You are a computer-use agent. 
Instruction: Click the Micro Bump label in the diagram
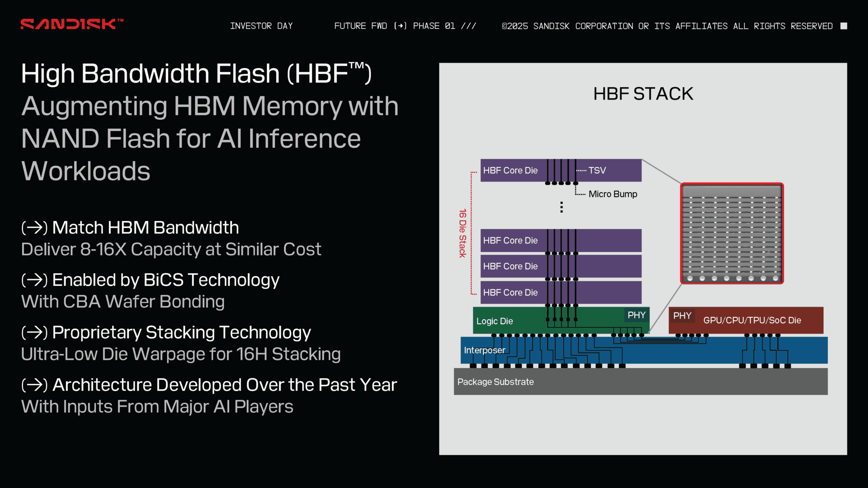tap(613, 194)
